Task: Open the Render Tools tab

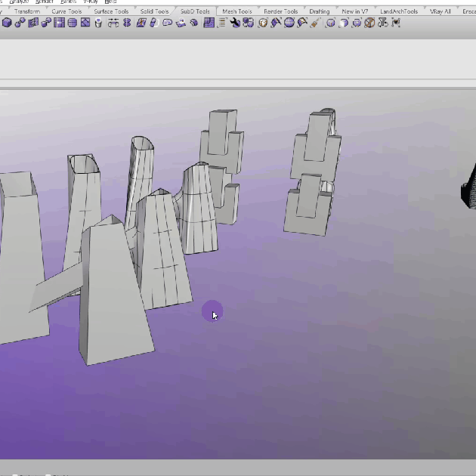Action: (x=280, y=11)
